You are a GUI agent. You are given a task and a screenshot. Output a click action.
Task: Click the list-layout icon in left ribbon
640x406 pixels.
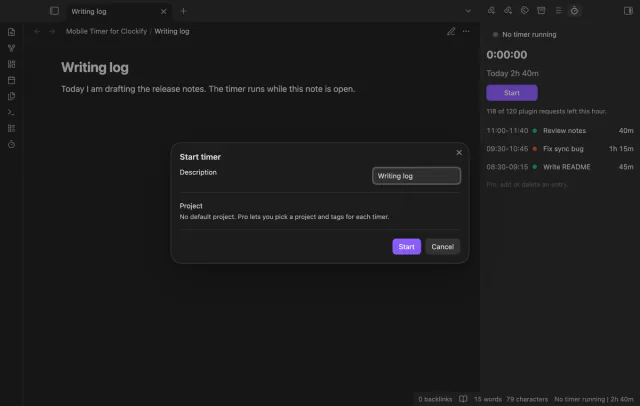coord(11,128)
